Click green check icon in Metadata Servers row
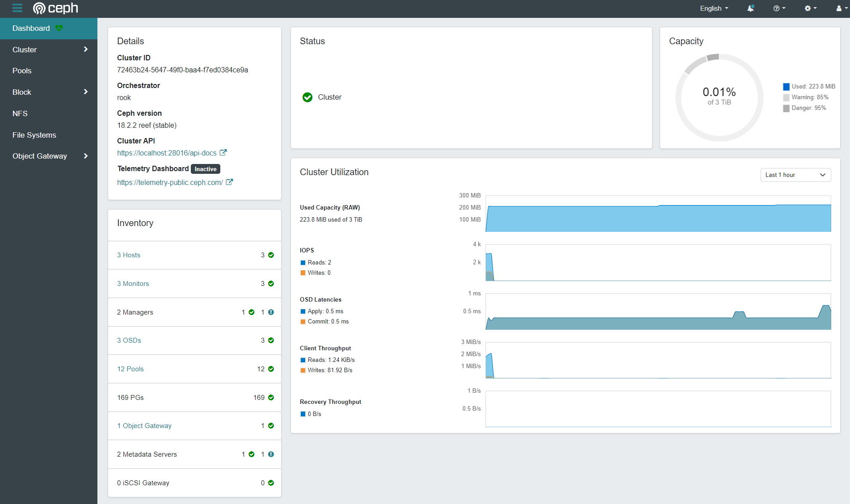 [x=252, y=454]
